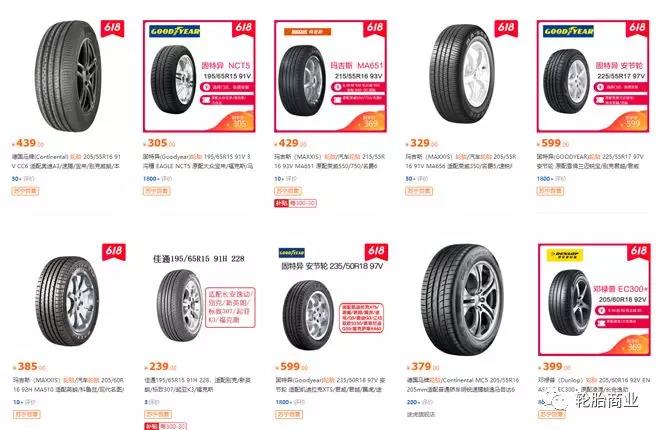Click the small Goodyear logo on 235/50R18 listing
Screen dimensions: 660x430
292,253
